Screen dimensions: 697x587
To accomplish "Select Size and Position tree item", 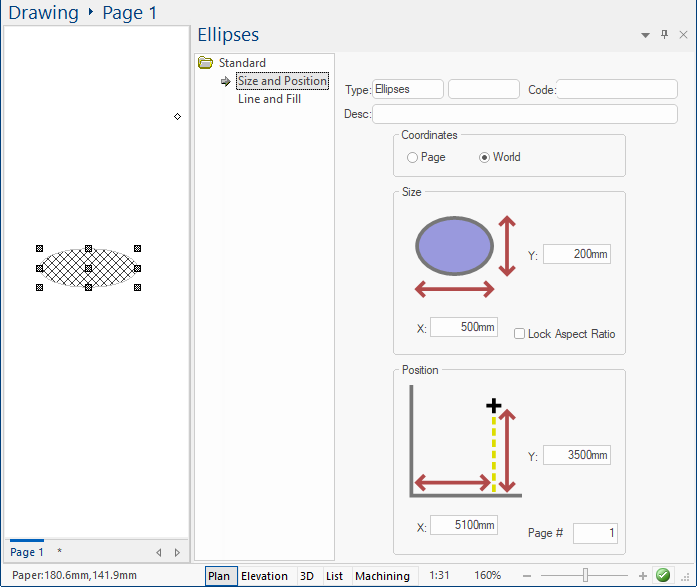I will click(282, 81).
